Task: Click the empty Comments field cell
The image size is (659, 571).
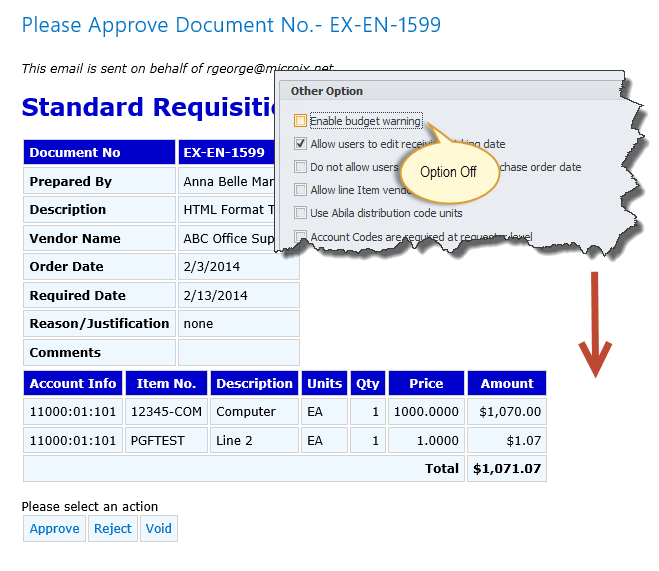Action: [238, 353]
